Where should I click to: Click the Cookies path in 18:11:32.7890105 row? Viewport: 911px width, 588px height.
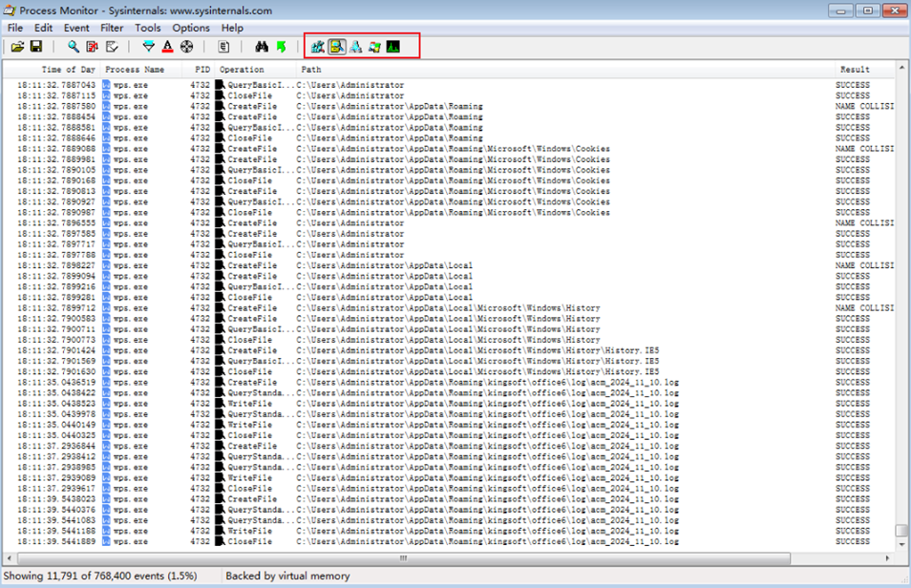[454, 170]
